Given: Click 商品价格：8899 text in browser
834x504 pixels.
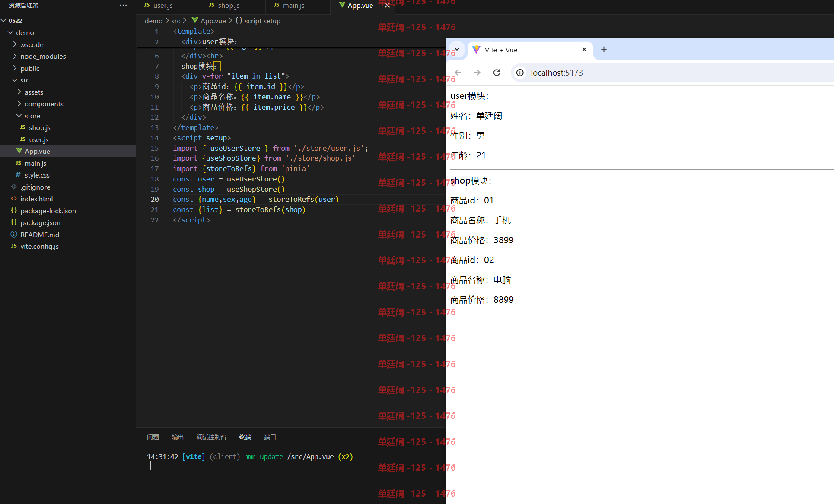Looking at the screenshot, I should point(482,300).
